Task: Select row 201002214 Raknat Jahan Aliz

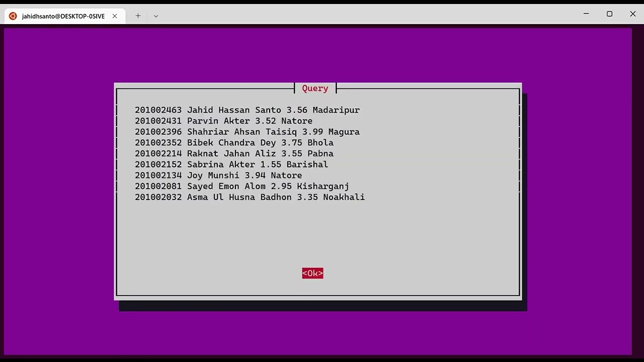Action: 234,154
